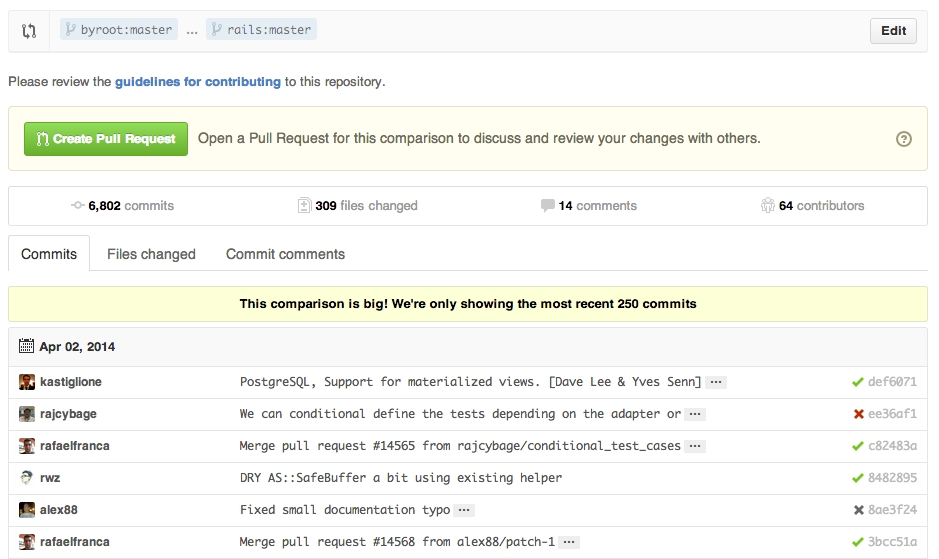The height and width of the screenshot is (559, 939).
Task: Click rwz's avatar icon
Action: pyautogui.click(x=27, y=478)
